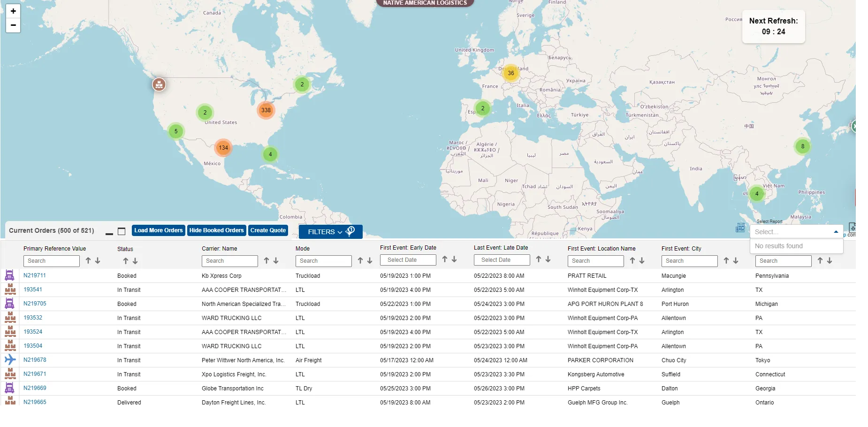Open the 338 orders cluster marker

266,110
